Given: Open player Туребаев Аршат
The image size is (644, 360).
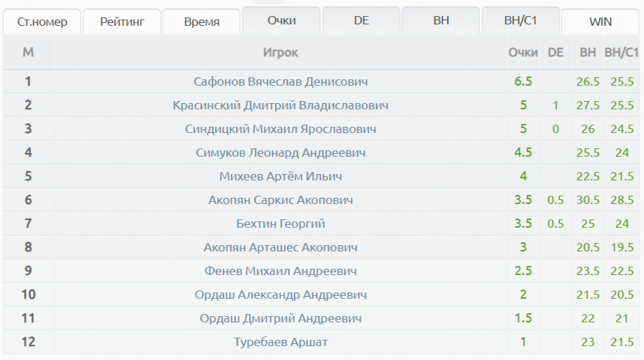Looking at the screenshot, I should point(281,342).
